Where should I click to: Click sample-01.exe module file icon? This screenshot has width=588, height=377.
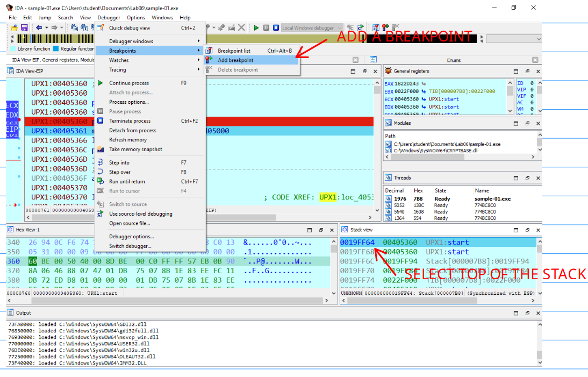point(388,144)
